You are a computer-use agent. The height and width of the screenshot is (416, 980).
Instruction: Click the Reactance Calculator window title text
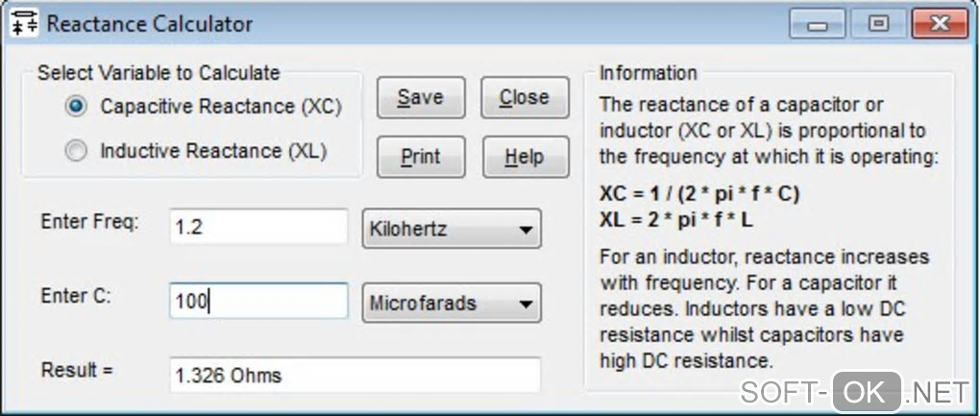(149, 24)
